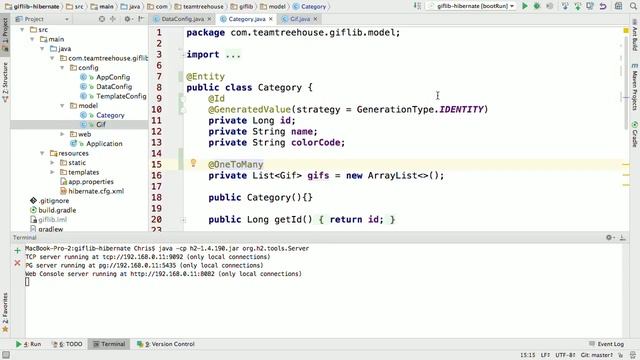Hide the Project panel with the hide icon
640x360 pixels.
pyautogui.click(x=141, y=19)
